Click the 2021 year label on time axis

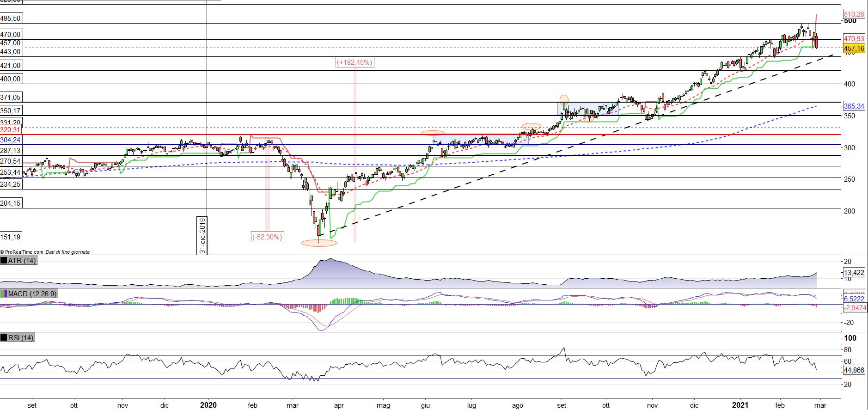tap(741, 405)
